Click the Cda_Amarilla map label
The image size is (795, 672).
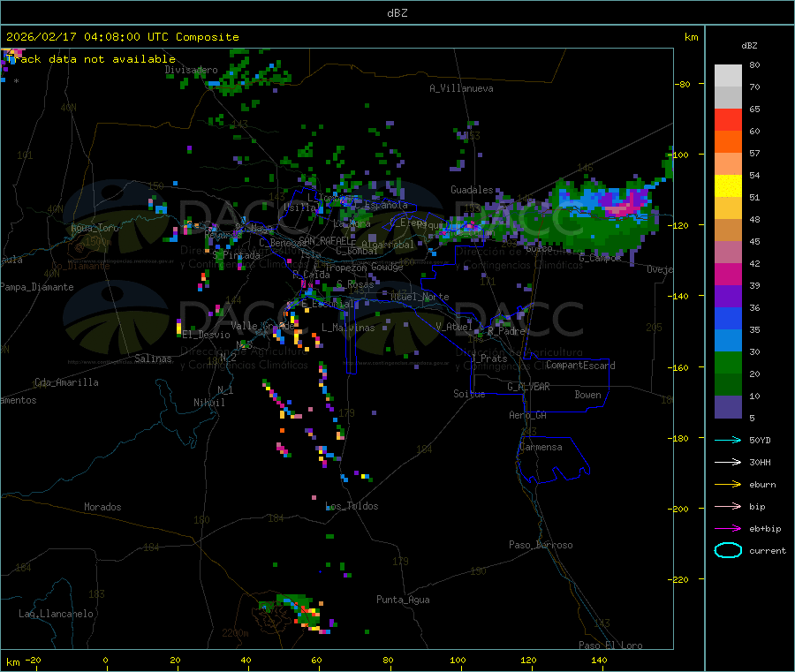coord(66,382)
